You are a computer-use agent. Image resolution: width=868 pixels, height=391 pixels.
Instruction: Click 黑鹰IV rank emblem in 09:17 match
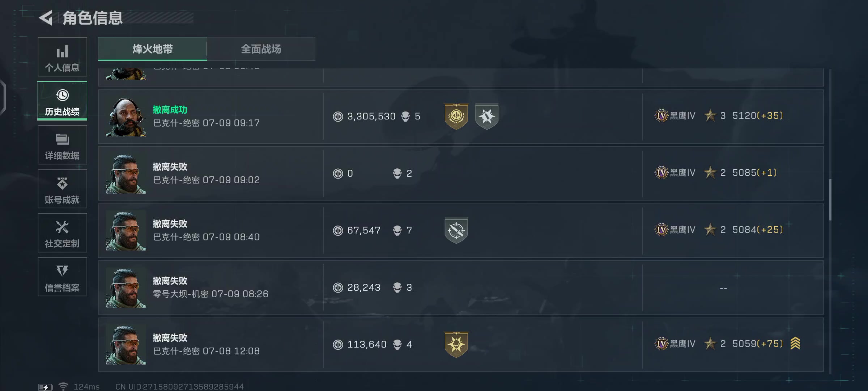[x=661, y=116]
